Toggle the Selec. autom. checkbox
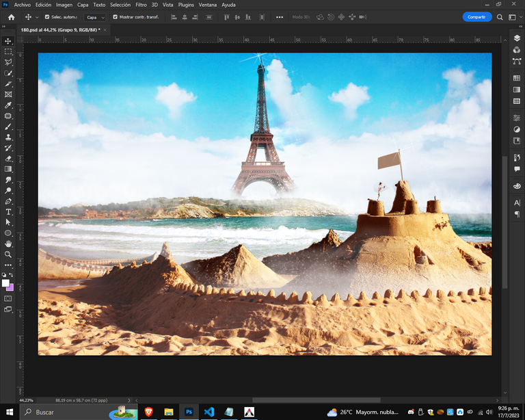Image resolution: width=525 pixels, height=420 pixels. [47, 16]
